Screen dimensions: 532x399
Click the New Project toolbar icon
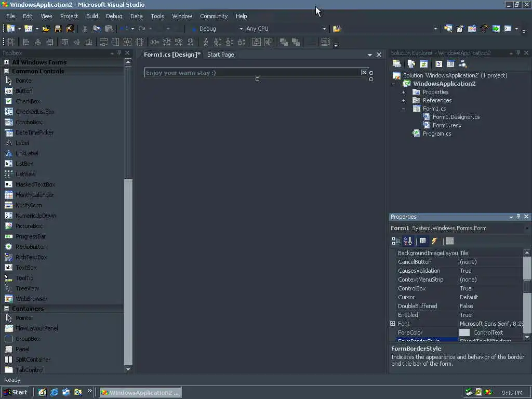tap(10, 29)
